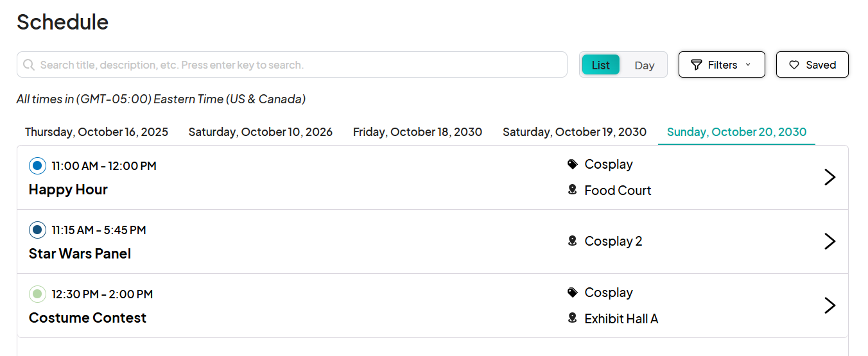Click the Food Court location pin icon

coord(573,190)
